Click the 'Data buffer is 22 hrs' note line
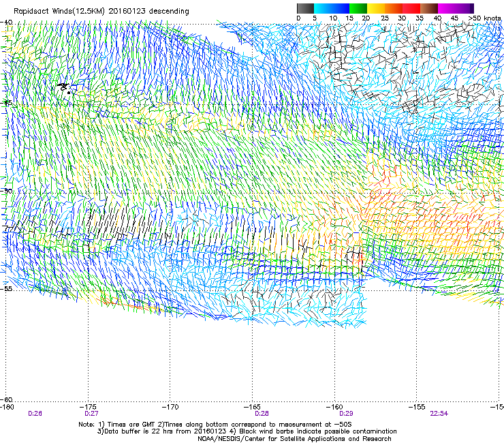 tap(247, 431)
